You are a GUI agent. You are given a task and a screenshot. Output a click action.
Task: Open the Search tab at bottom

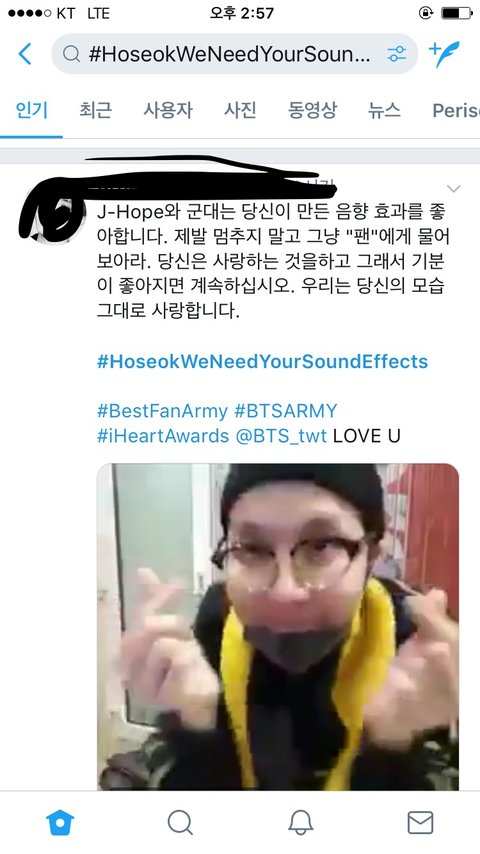(x=180, y=822)
